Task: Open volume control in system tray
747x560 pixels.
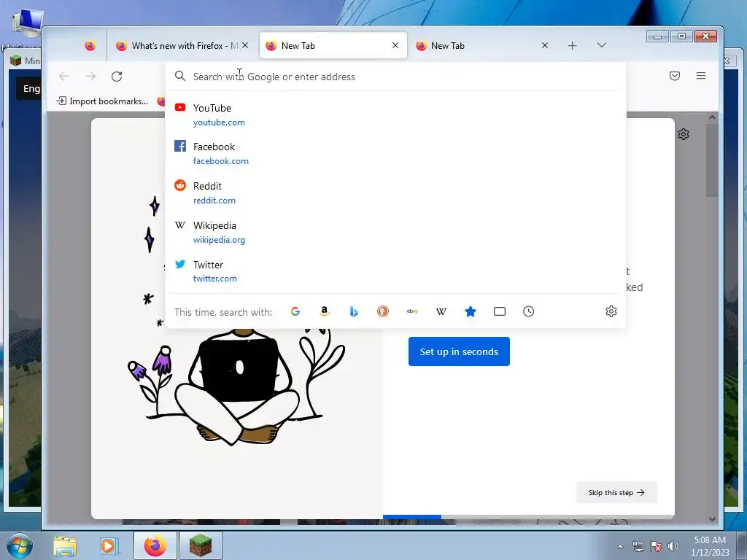Action: [673, 546]
